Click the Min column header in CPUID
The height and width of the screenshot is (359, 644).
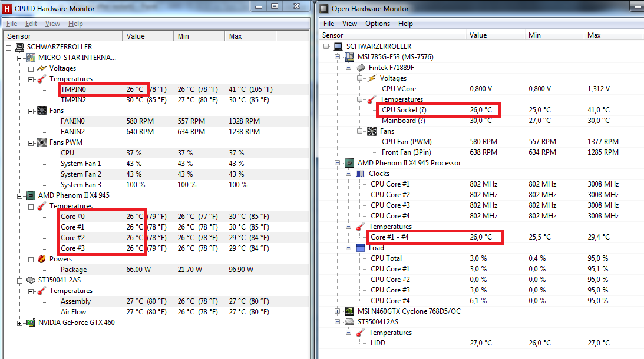point(199,36)
